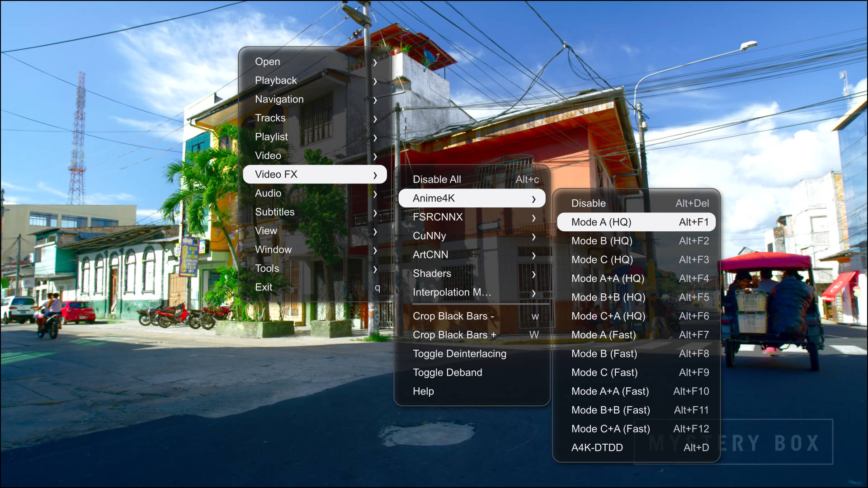Expand the Playback submenu
This screenshot has width=868, height=488.
315,80
